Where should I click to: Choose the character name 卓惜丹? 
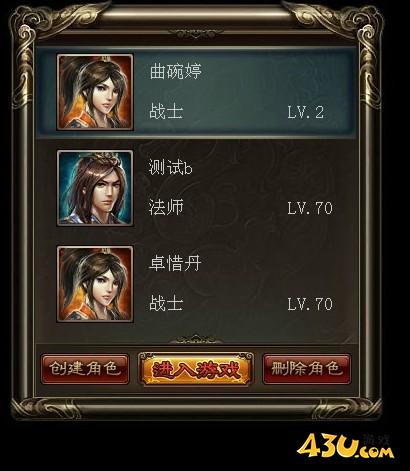pyautogui.click(x=175, y=263)
